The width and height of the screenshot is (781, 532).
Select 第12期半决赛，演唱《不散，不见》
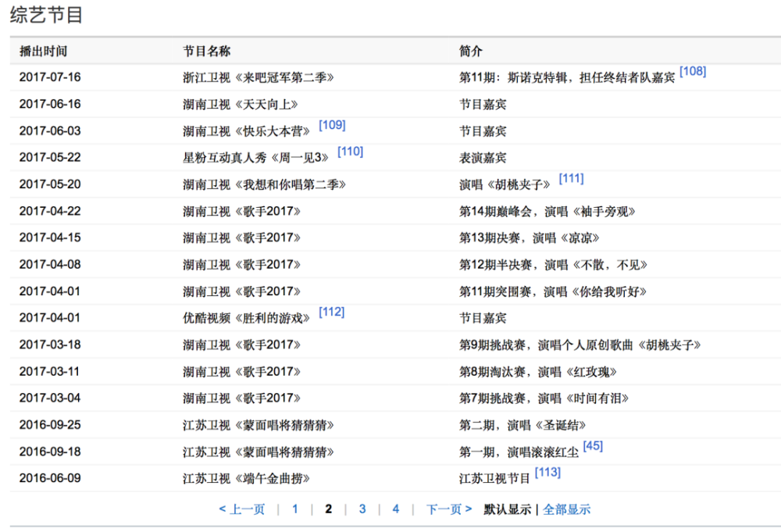[x=553, y=265]
